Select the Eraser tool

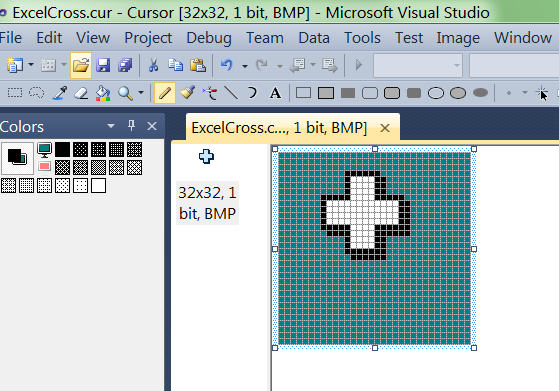click(x=81, y=93)
